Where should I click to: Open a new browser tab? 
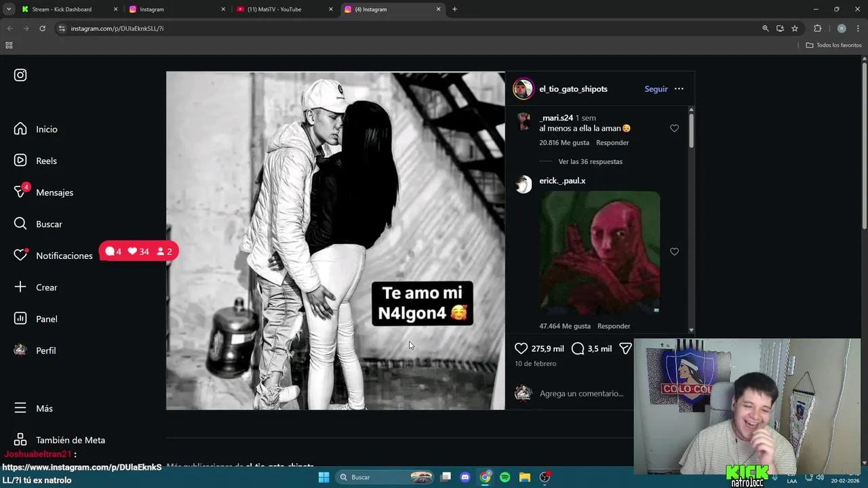[x=454, y=9]
